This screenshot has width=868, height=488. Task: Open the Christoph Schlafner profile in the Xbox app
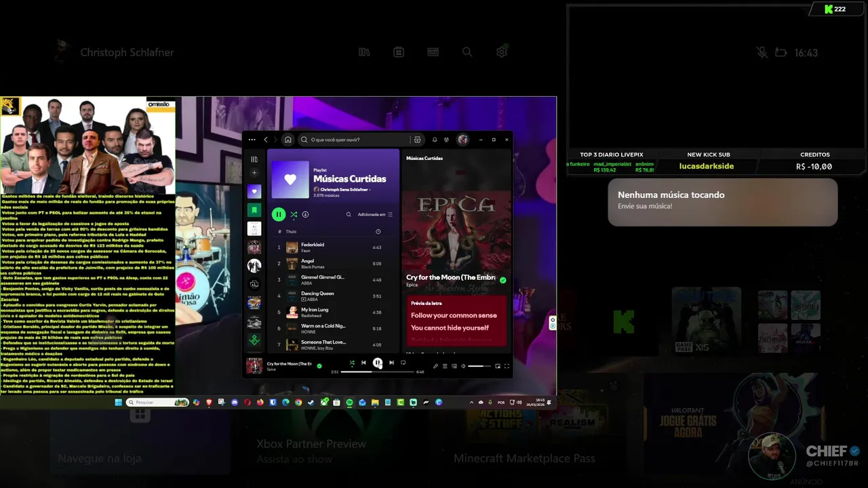(x=115, y=52)
